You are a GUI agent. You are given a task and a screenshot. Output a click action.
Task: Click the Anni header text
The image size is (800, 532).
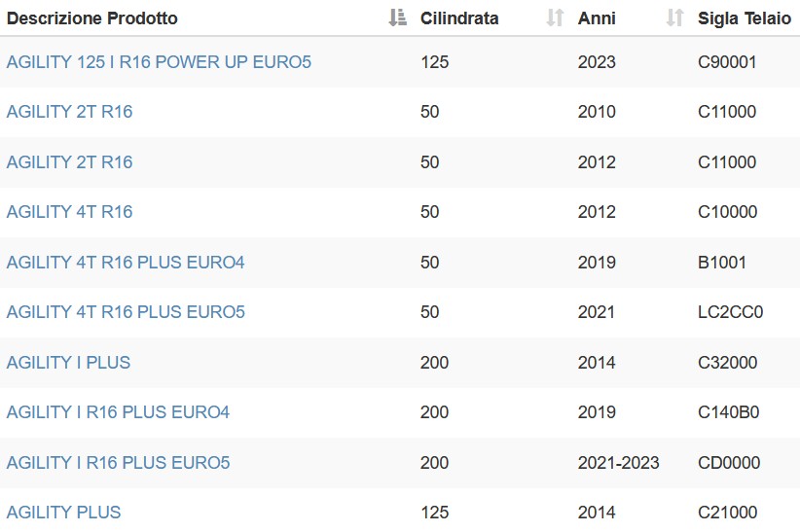[x=597, y=18]
